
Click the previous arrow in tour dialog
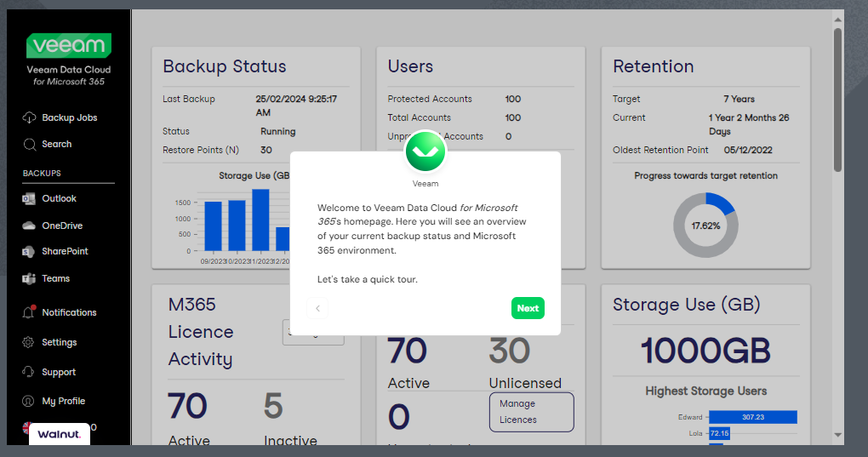(317, 308)
